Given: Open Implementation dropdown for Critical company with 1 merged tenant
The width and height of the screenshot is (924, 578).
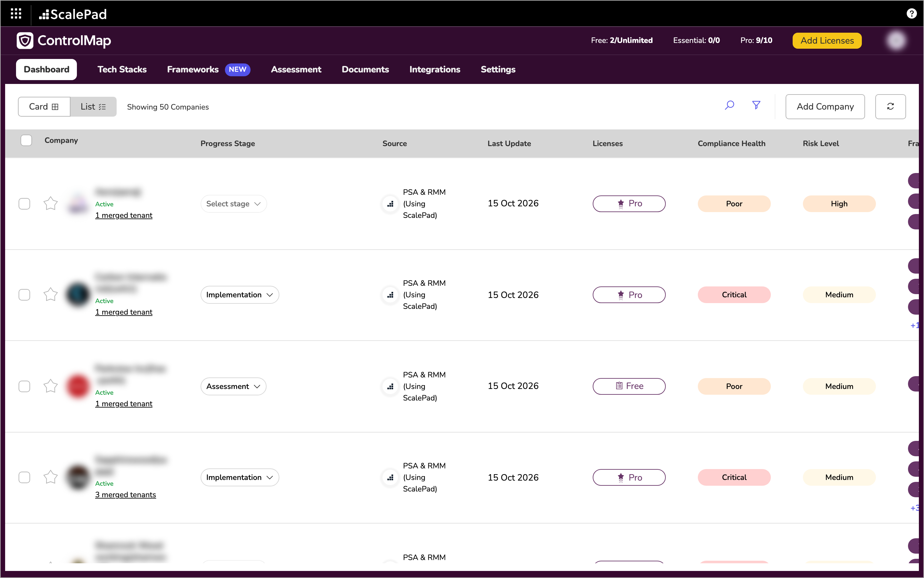Looking at the screenshot, I should (x=240, y=295).
